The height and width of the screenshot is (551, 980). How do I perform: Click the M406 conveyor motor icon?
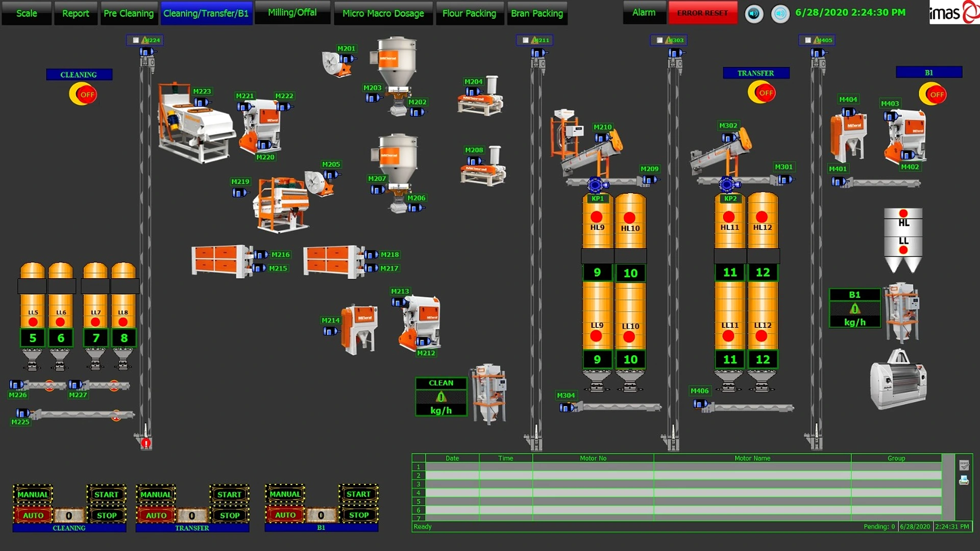pos(702,404)
